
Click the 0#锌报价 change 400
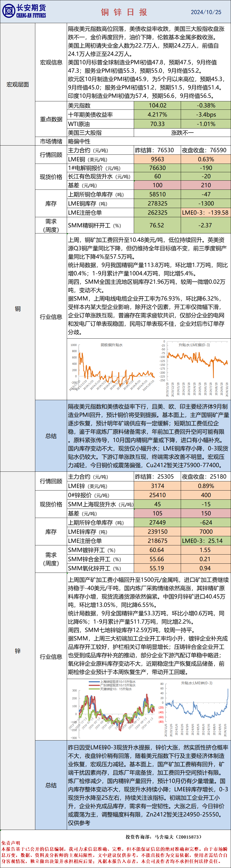(206, 495)
